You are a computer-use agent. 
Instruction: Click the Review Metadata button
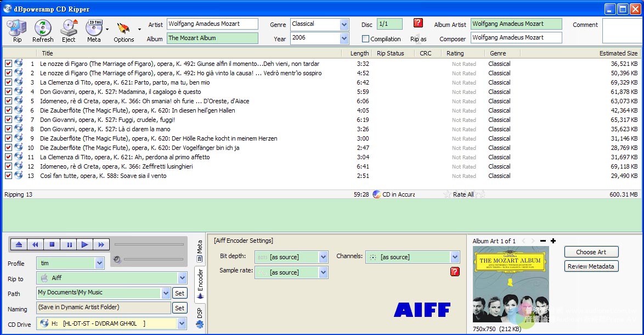coord(591,266)
